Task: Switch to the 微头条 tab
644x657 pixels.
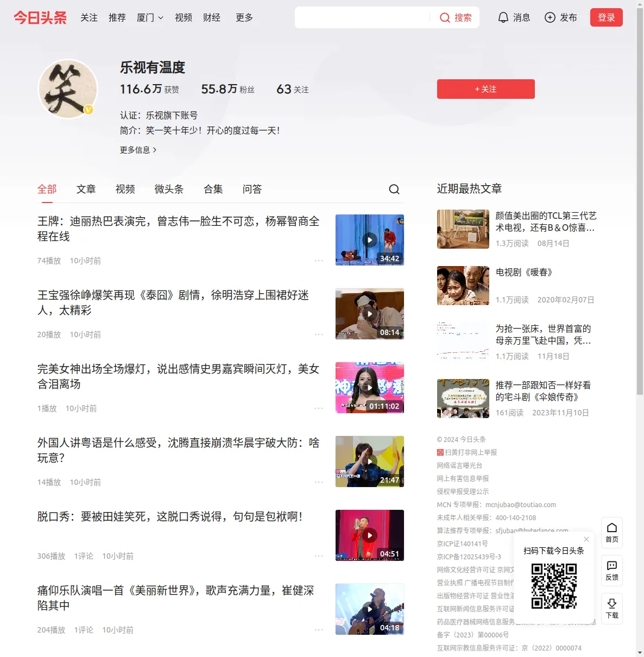Action: (169, 189)
